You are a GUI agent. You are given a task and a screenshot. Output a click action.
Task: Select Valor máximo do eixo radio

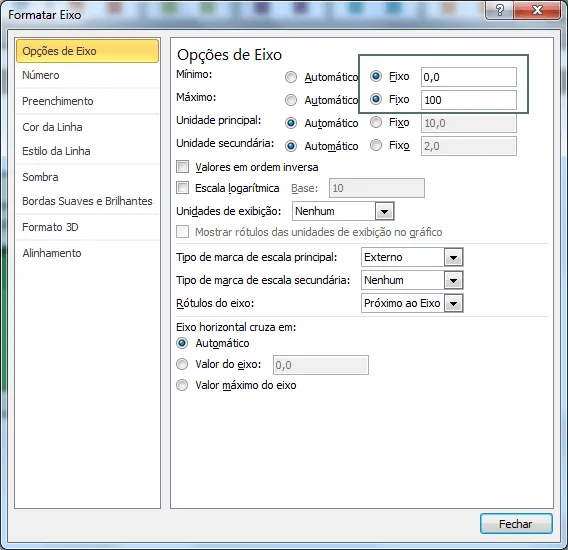tap(182, 385)
